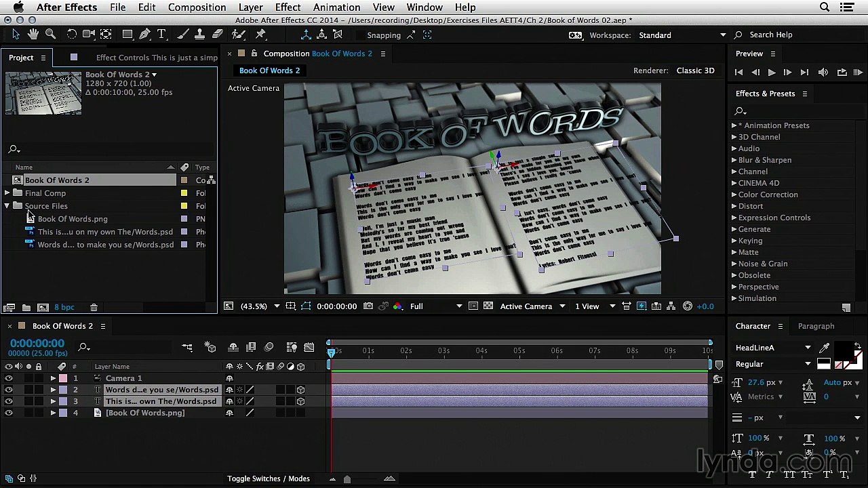The width and height of the screenshot is (868, 488).
Task: Click the fill color swatch in Character panel
Action: [844, 350]
